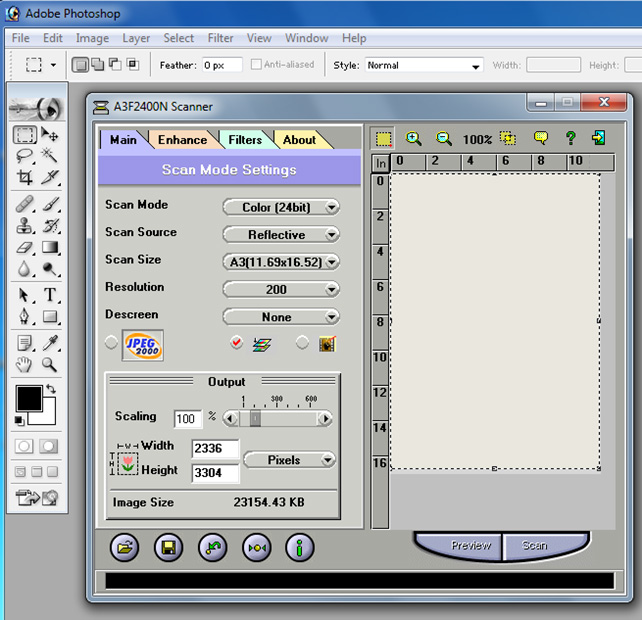Image resolution: width=642 pixels, height=620 pixels.
Task: Open the Image menu
Action: (92, 38)
